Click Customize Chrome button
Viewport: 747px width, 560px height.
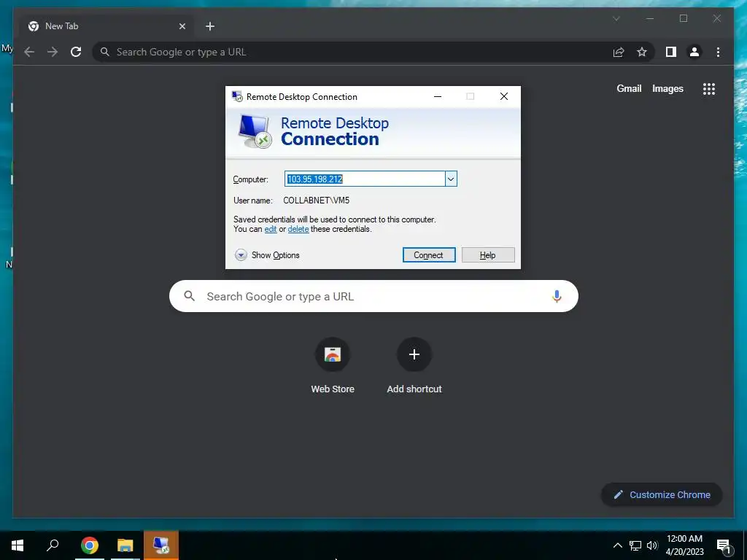click(x=662, y=495)
